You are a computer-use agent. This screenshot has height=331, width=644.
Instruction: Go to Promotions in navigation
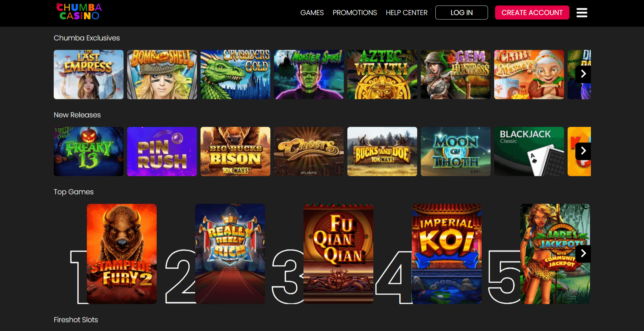(x=355, y=13)
